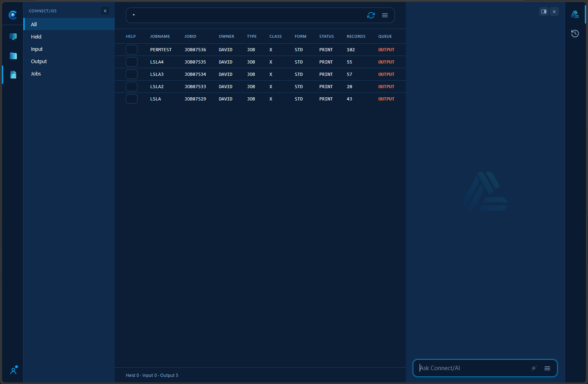Click the Connect logo icon at top-left

coord(13,15)
